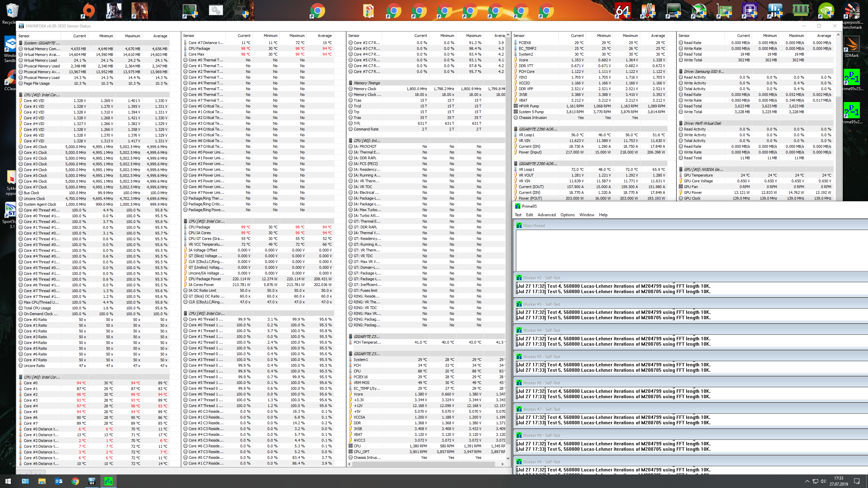Launch the Origin desktop shortcut
868x488 pixels.
click(89, 11)
